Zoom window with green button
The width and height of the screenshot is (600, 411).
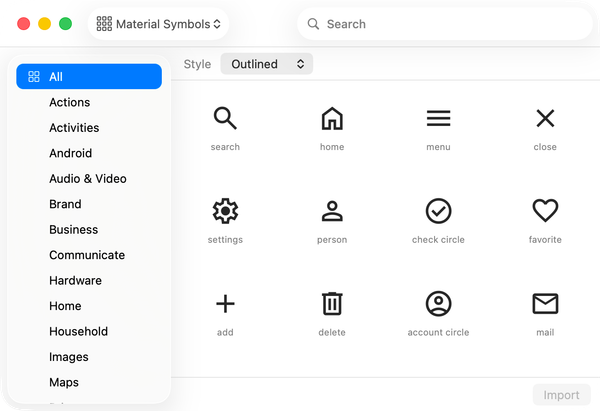65,24
